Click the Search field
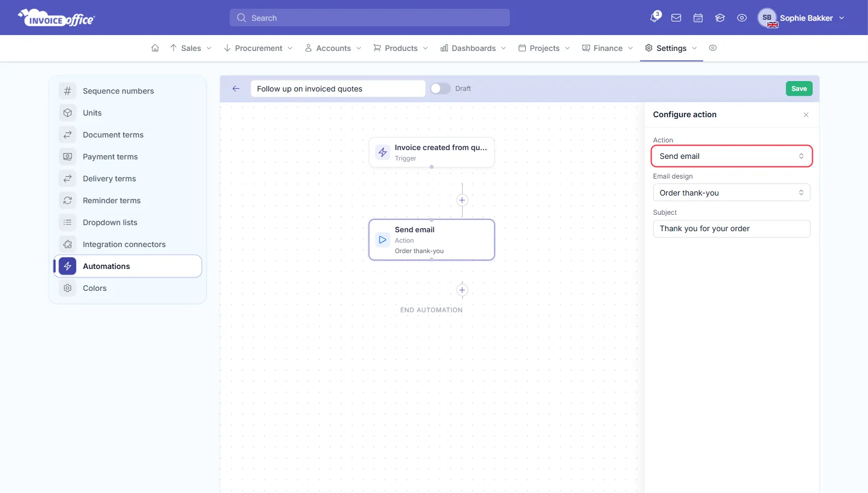The width and height of the screenshot is (868, 493). 370,18
